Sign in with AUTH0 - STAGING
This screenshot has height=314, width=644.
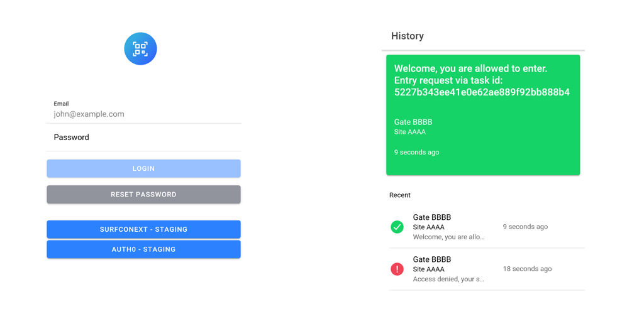[x=143, y=249]
